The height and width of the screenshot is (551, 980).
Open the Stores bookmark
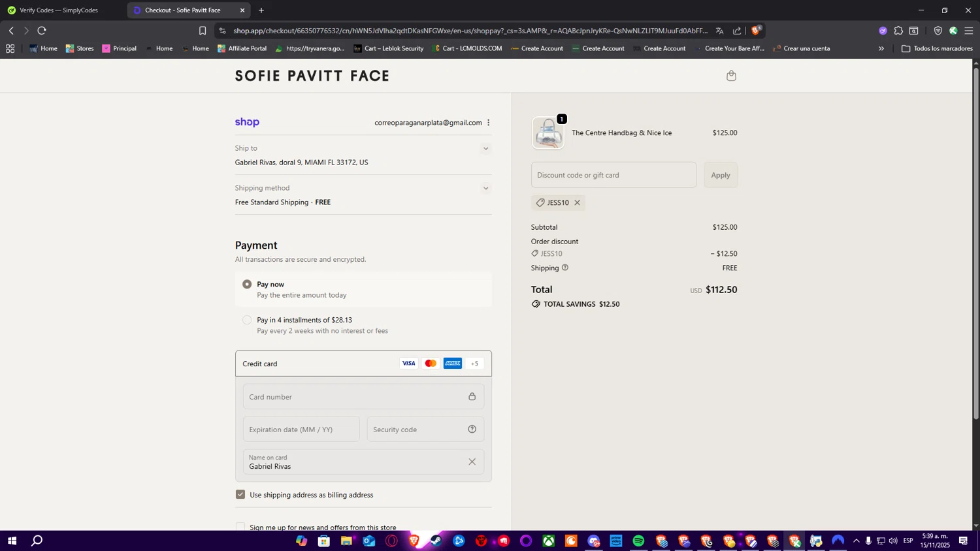point(80,48)
